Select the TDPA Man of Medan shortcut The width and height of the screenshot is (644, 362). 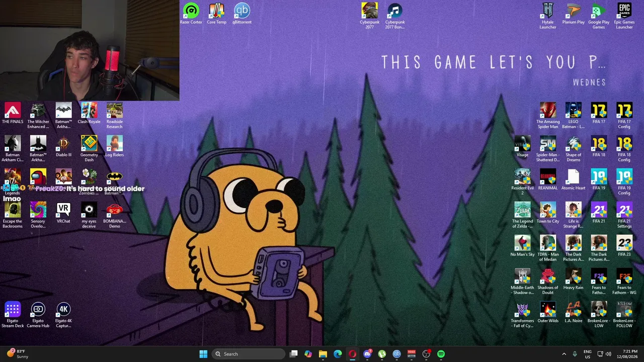coord(548,248)
